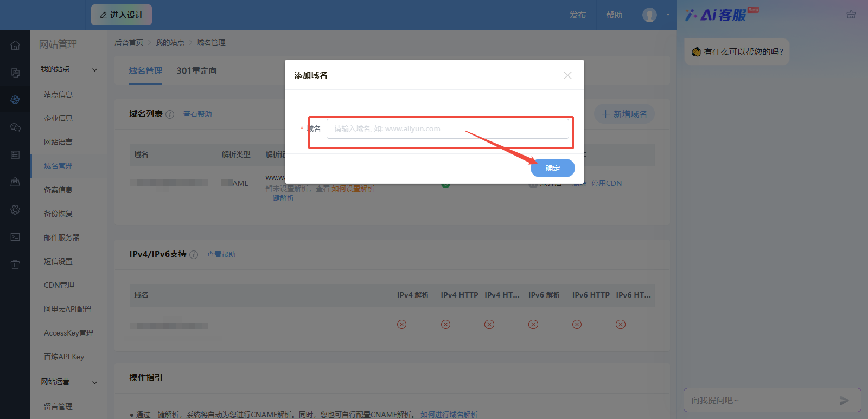Open 邮件服务器 in sidebar
The height and width of the screenshot is (419, 868).
(x=62, y=237)
